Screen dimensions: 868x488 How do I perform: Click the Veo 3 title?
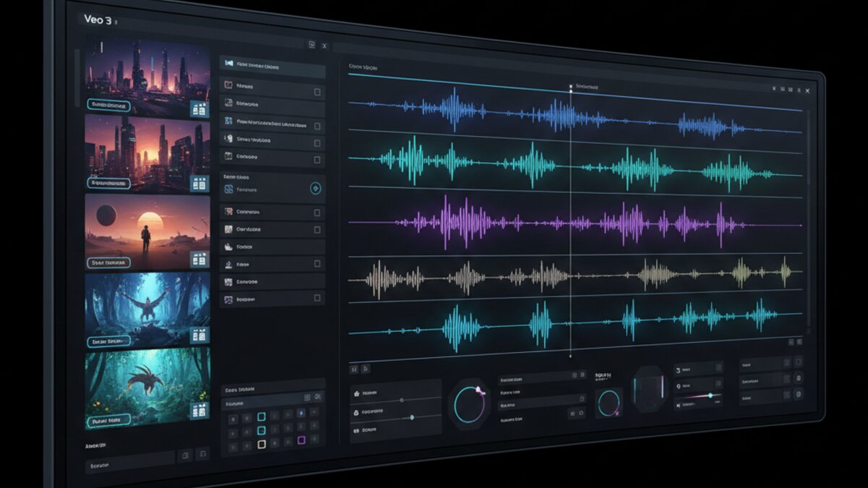pos(98,21)
